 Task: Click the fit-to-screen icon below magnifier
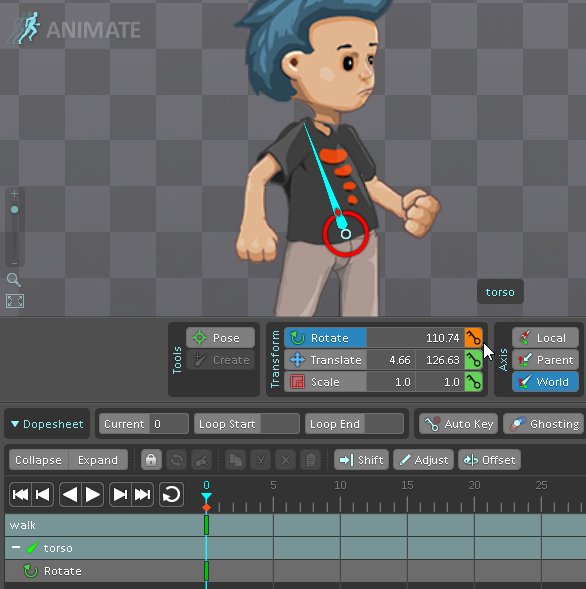15,301
